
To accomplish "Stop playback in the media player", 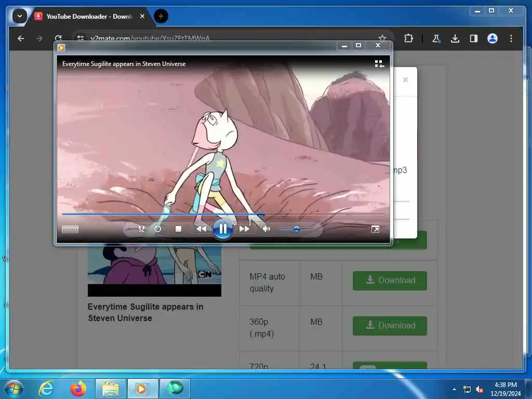I will pyautogui.click(x=179, y=229).
